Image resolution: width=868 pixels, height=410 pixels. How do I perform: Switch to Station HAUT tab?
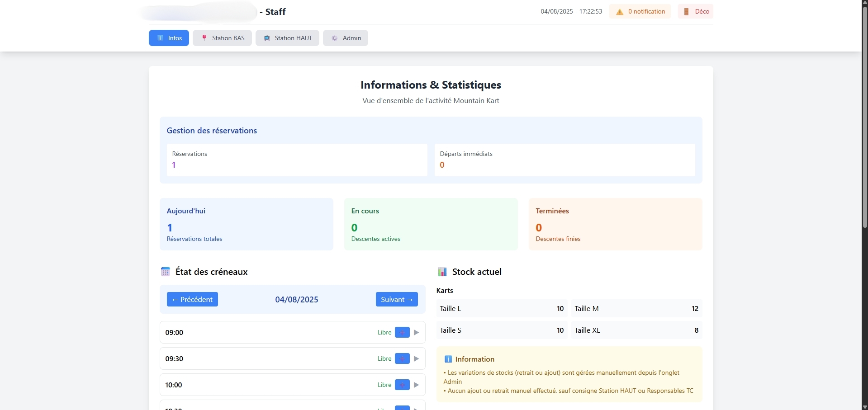pos(287,38)
